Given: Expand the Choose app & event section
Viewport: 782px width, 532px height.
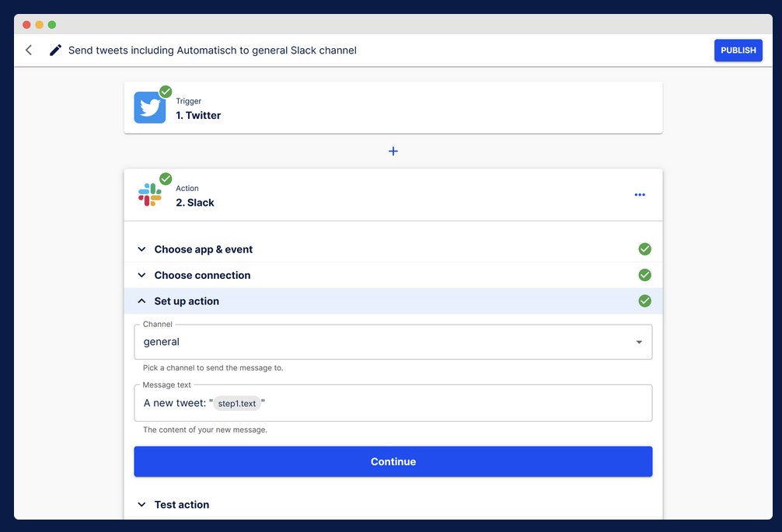Looking at the screenshot, I should (393, 249).
